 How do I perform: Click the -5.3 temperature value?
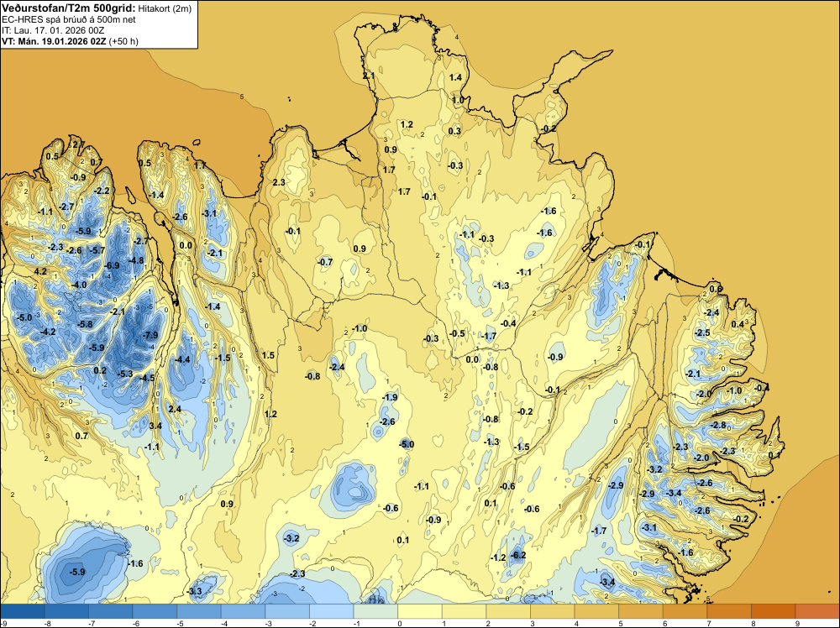pyautogui.click(x=125, y=373)
